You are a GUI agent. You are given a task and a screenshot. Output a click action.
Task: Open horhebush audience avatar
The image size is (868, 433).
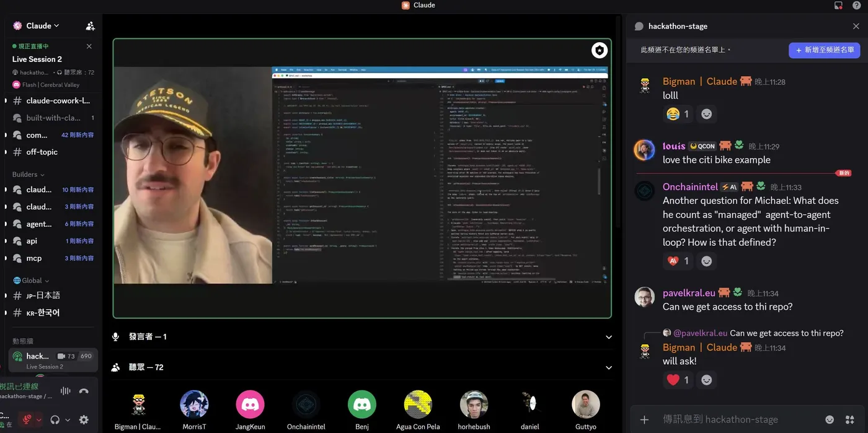coord(474,405)
